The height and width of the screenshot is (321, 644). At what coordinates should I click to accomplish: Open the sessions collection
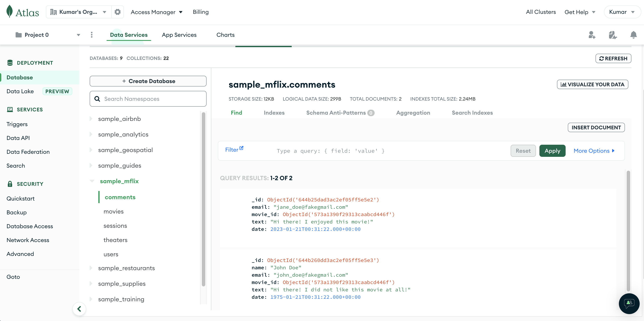(115, 226)
